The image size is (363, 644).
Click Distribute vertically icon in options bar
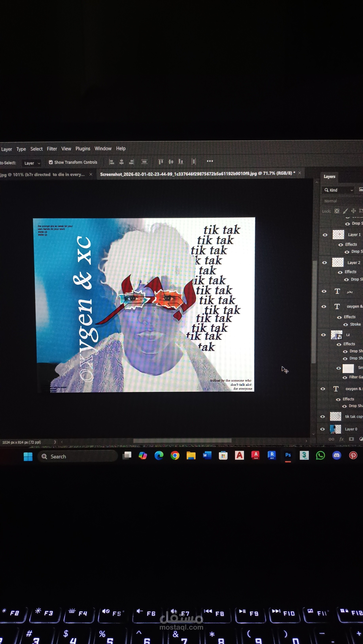(144, 162)
